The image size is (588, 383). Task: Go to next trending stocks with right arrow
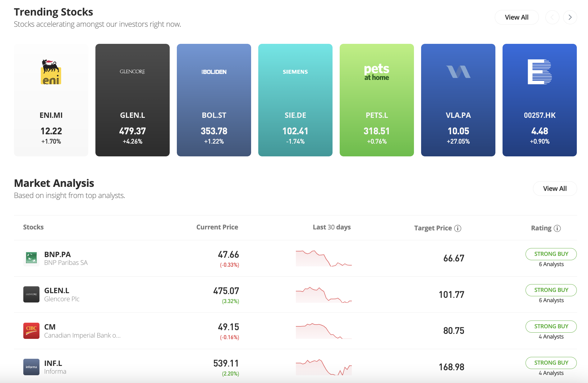(x=570, y=17)
